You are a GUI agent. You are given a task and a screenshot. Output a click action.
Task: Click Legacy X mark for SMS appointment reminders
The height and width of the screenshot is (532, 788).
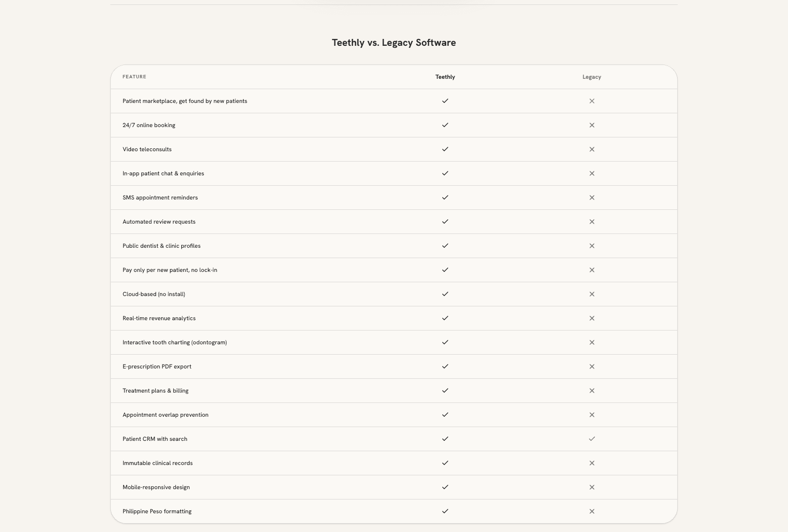[592, 198]
